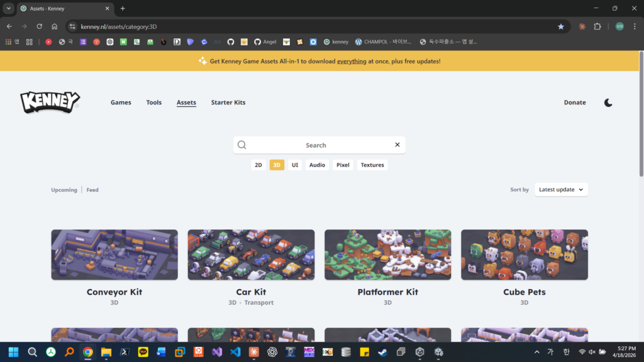Open the Feed link
Viewport: 644px width, 362px height.
[92, 190]
